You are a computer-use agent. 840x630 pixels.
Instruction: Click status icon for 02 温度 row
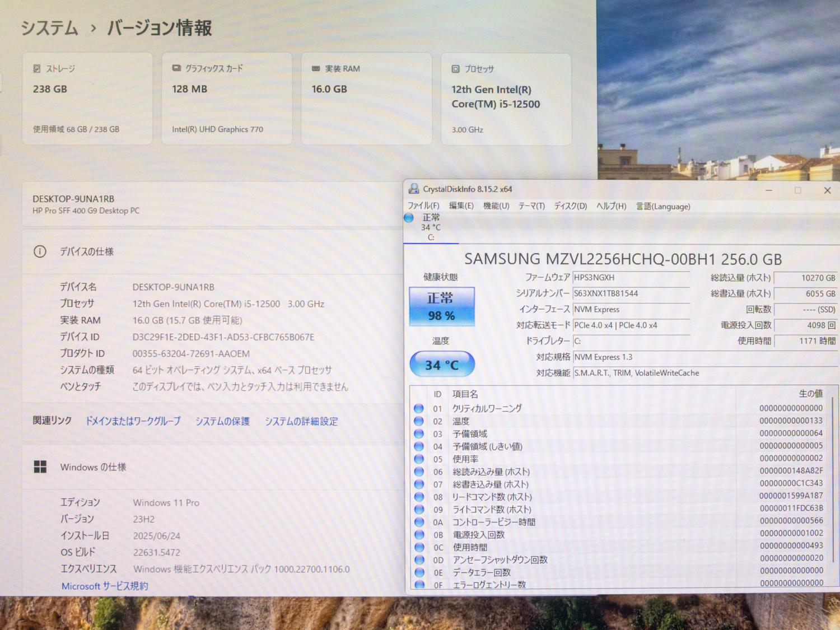(418, 421)
